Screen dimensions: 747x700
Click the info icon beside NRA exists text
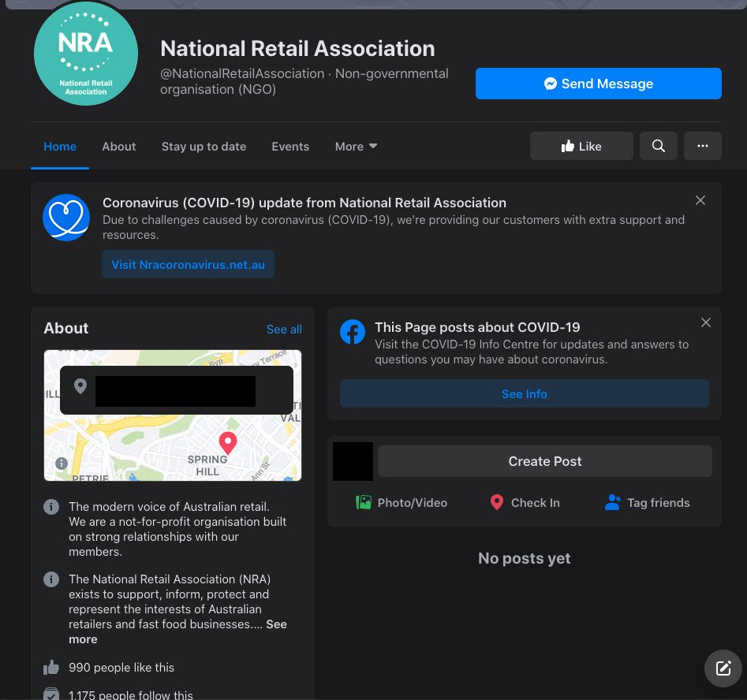[51, 579]
